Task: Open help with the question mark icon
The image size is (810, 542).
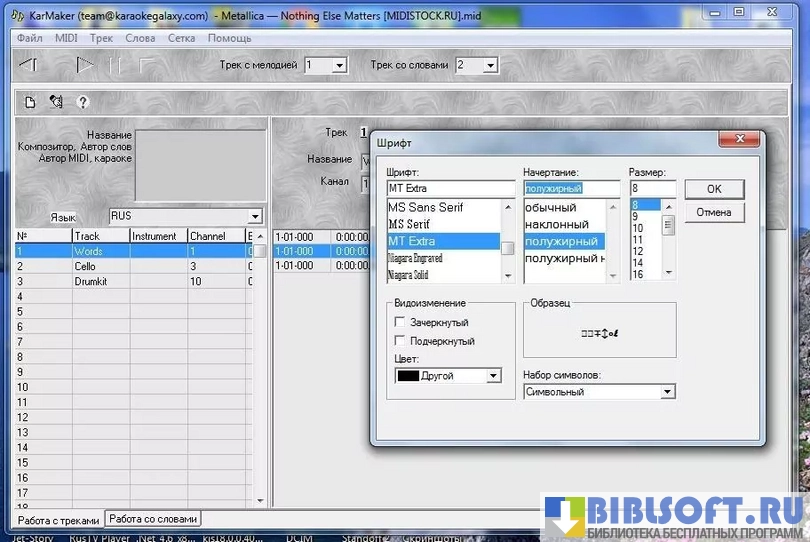Action: (x=83, y=101)
